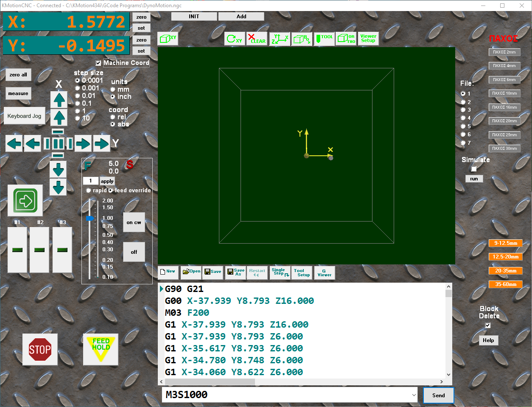Screen dimensions: 532x407
Task: Open a G-code file with the Open icon
Action: [x=191, y=272]
